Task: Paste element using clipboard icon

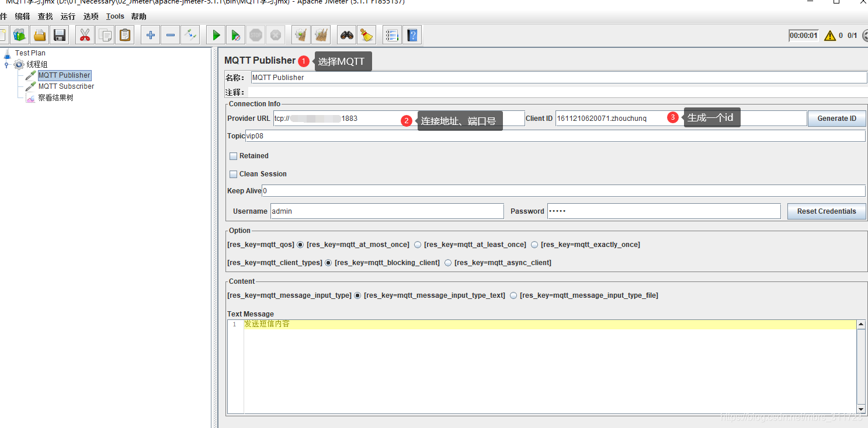Action: (x=125, y=35)
